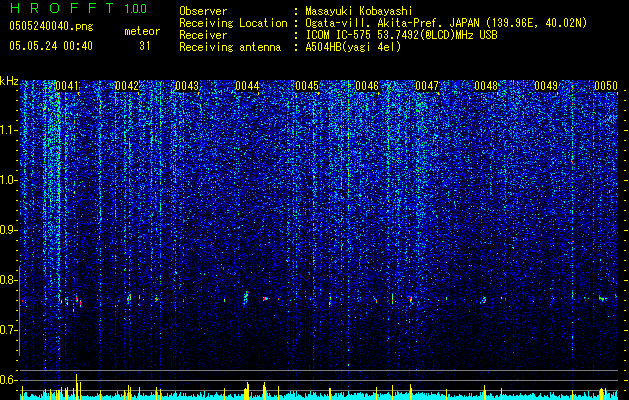Image resolution: width=629 pixels, height=400 pixels.
Task: Click the 0.9 kHz axis label
Action: point(9,230)
